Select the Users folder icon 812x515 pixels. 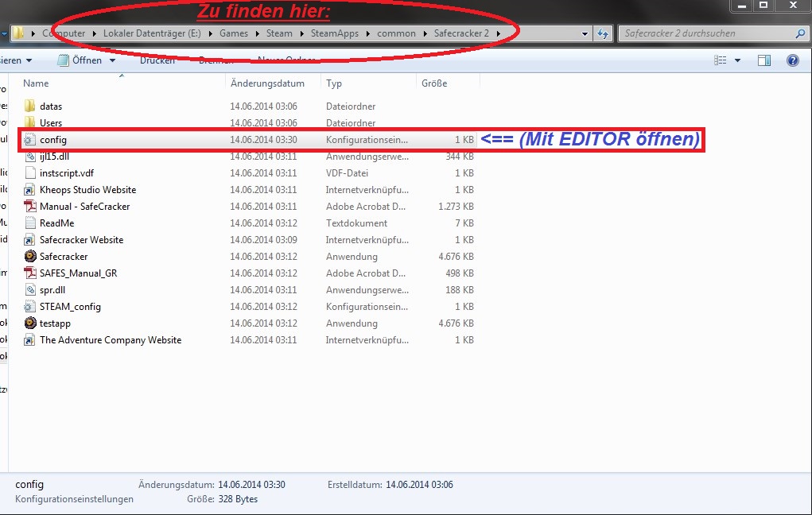pos(30,122)
